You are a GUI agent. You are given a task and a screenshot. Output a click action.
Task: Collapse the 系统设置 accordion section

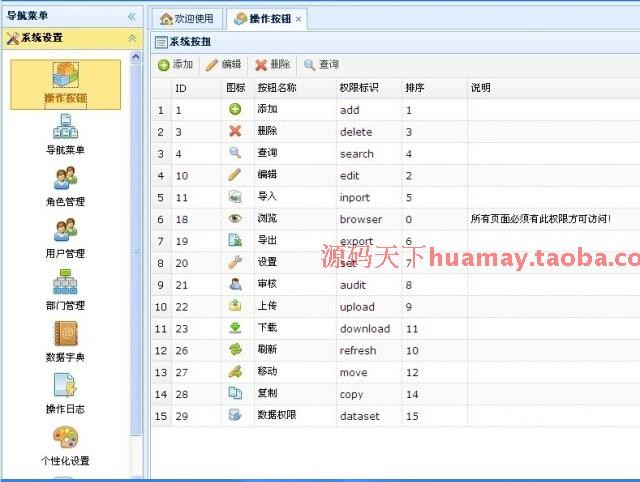point(132,38)
